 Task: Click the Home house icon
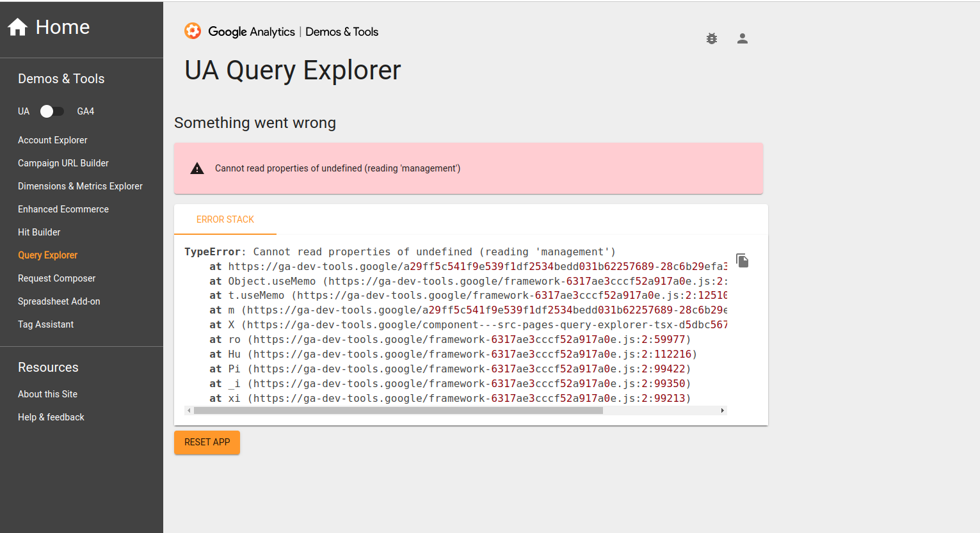pos(18,27)
